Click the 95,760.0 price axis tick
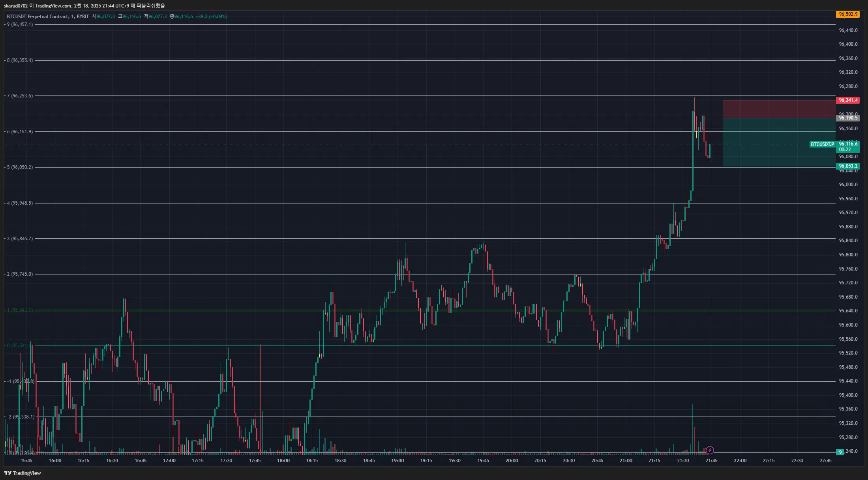Screen dimensions: 868x480 click(848, 269)
